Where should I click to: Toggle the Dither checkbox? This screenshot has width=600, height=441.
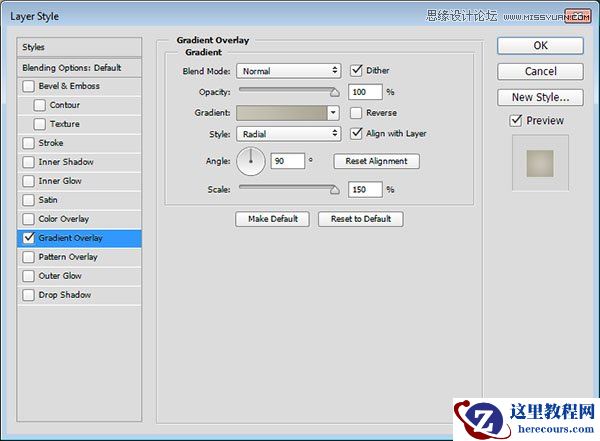pyautogui.click(x=356, y=70)
